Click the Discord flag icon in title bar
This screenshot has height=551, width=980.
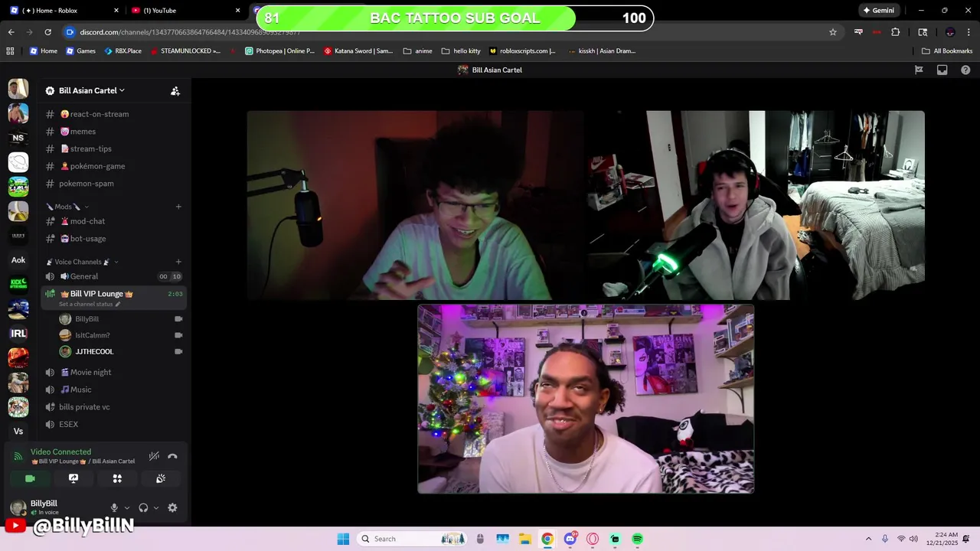coord(919,70)
